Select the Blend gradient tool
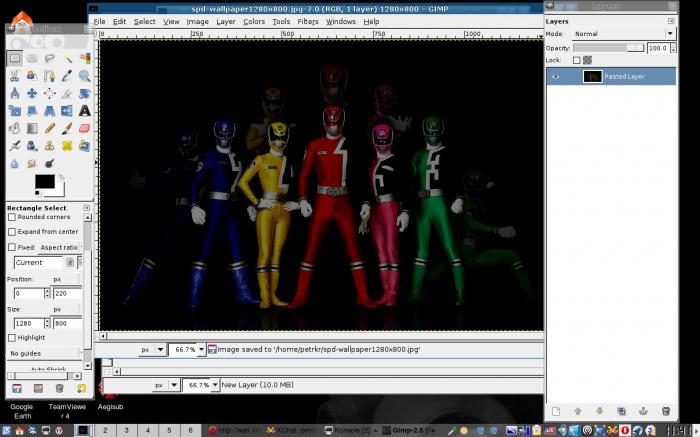This screenshot has width=700, height=437. click(32, 128)
